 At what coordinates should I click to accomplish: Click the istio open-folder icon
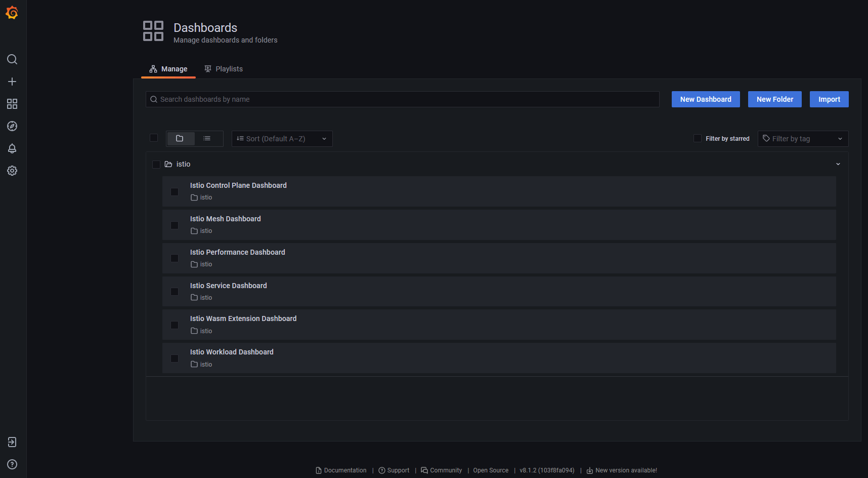tap(168, 164)
